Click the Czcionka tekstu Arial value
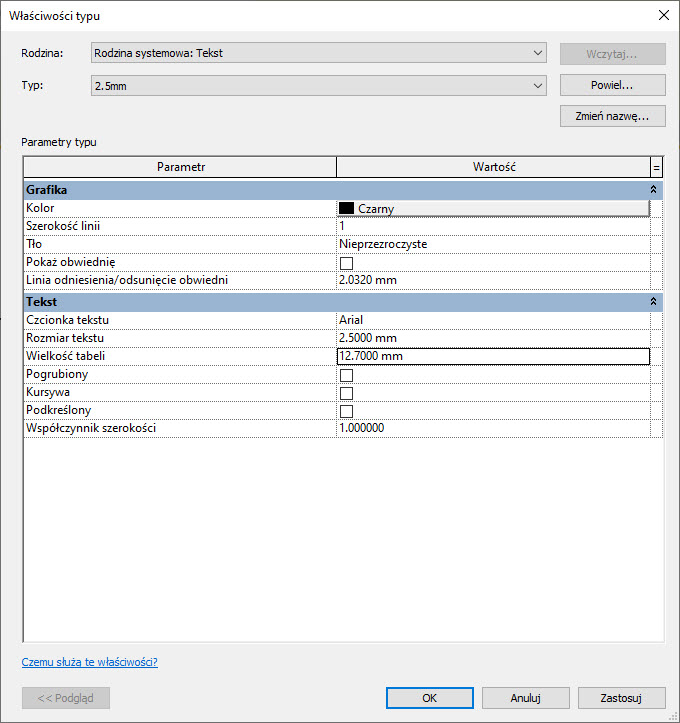680x723 pixels. click(493, 320)
